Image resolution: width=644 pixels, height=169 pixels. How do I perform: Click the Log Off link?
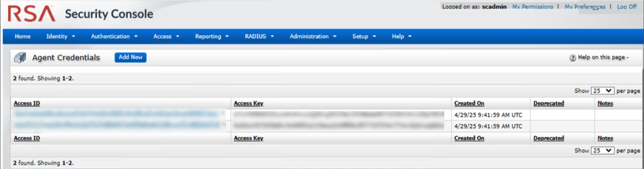pyautogui.click(x=627, y=7)
